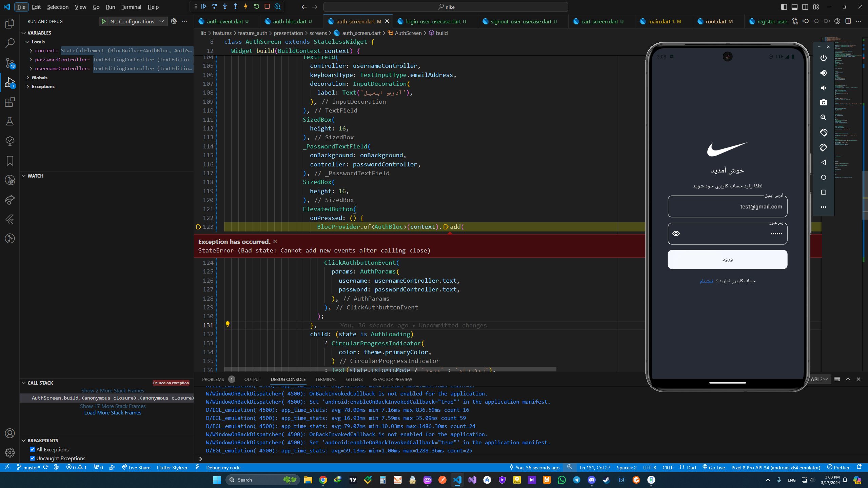Screen dimensions: 868x488
Task: Tap the white login button in emulator
Action: [x=727, y=259]
